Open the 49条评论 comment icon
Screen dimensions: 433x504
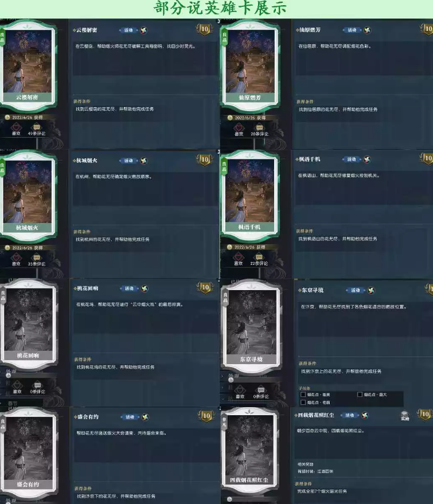coord(36,127)
